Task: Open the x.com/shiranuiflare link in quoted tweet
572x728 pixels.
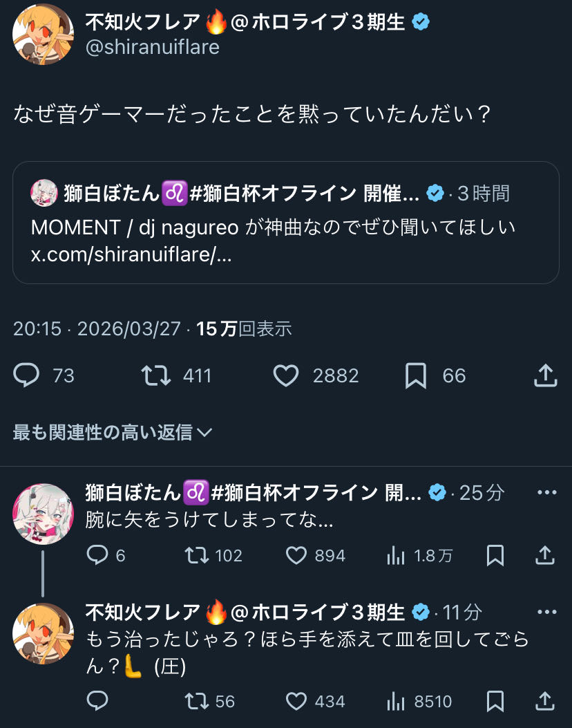Action: point(131,253)
